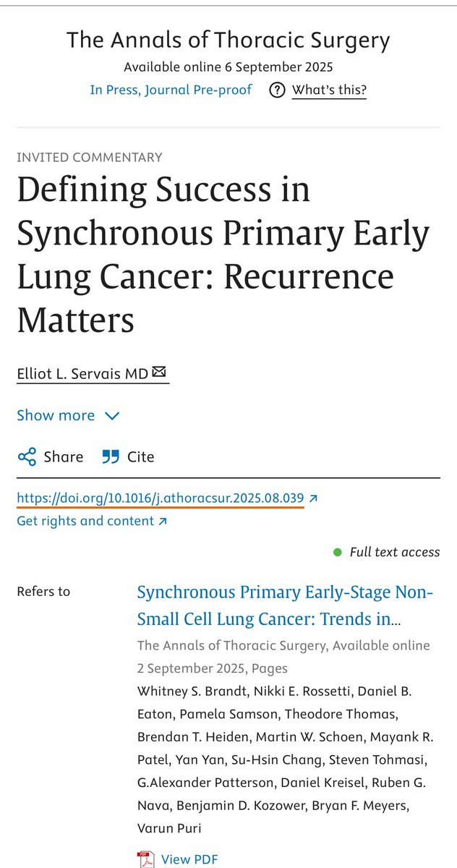Open In Press, Journal Pre-proof link
Image resolution: width=457 pixels, height=868 pixels.
tap(171, 90)
